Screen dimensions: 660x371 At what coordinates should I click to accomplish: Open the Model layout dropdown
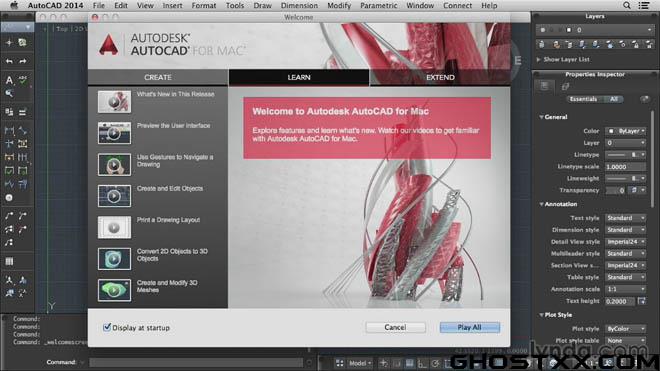[x=360, y=363]
